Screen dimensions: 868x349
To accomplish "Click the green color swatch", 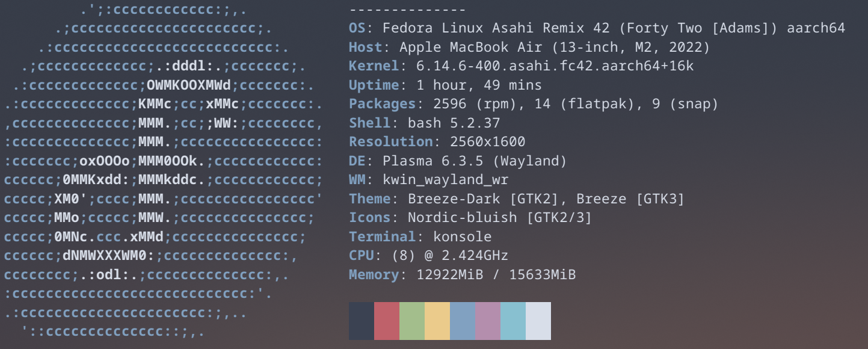I will click(x=412, y=321).
